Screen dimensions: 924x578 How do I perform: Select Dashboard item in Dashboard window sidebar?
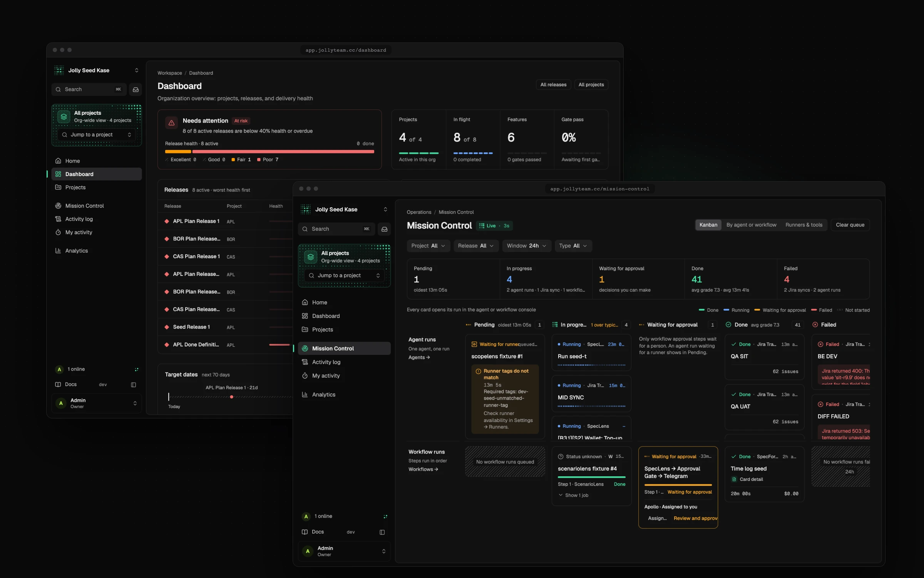pos(97,174)
